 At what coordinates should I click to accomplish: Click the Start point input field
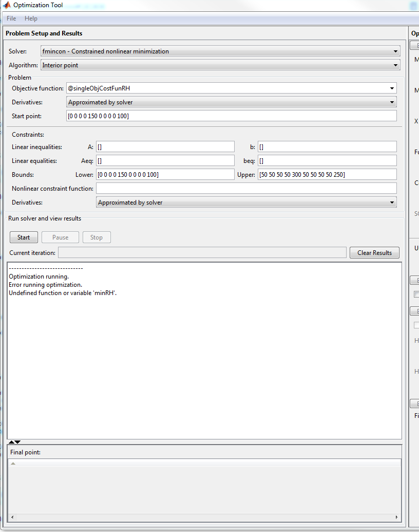coord(231,116)
